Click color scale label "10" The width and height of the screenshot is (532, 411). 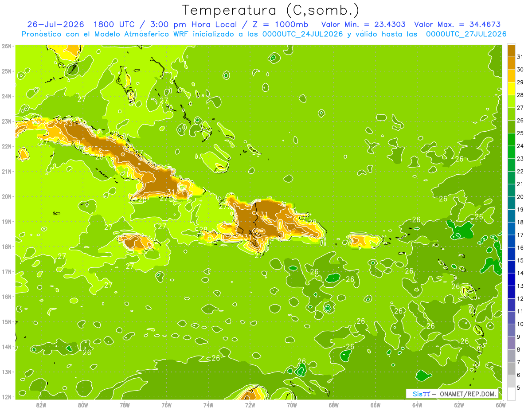(x=520, y=324)
